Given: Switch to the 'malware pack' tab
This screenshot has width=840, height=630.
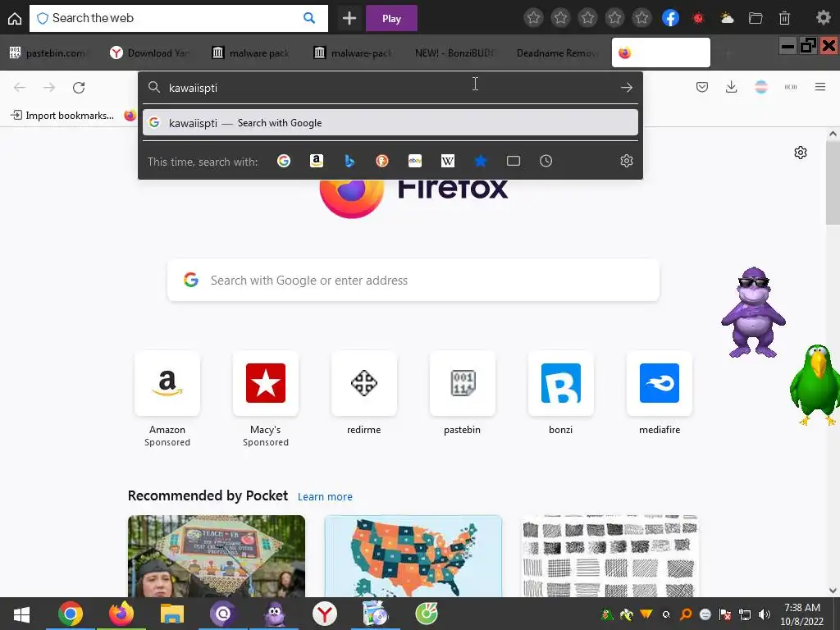Looking at the screenshot, I should pos(251,52).
